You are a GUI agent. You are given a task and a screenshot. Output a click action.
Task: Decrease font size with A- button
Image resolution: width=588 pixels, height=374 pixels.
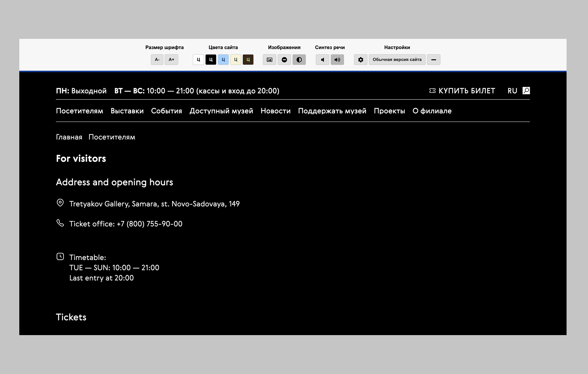point(157,60)
